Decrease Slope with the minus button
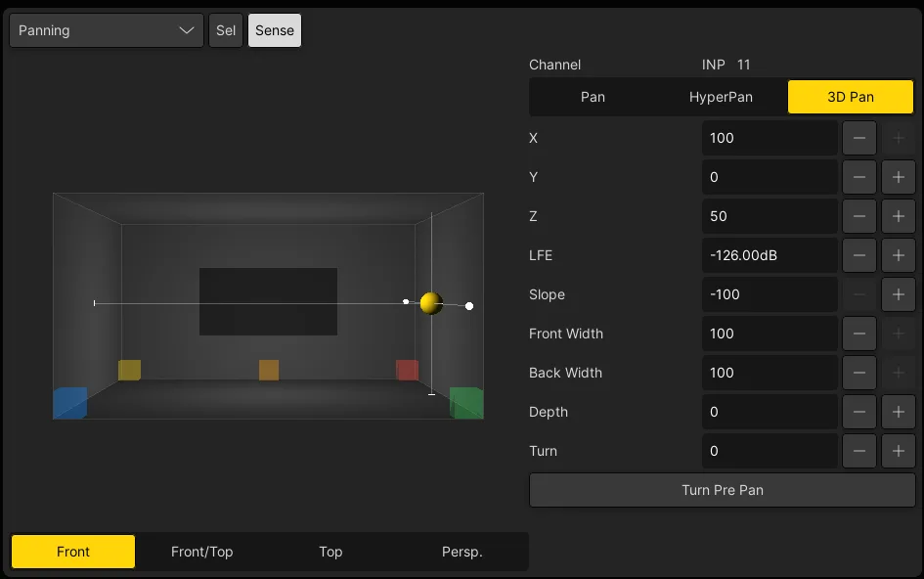This screenshot has height=579, width=924. (x=859, y=294)
